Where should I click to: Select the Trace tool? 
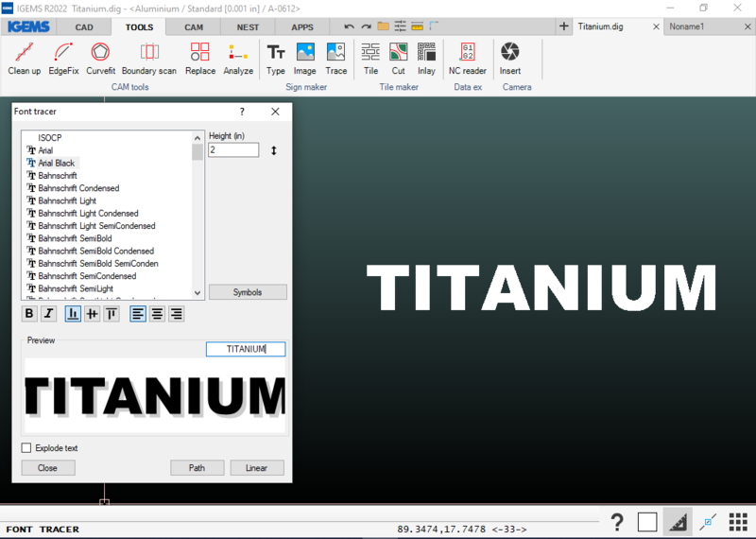[336, 59]
